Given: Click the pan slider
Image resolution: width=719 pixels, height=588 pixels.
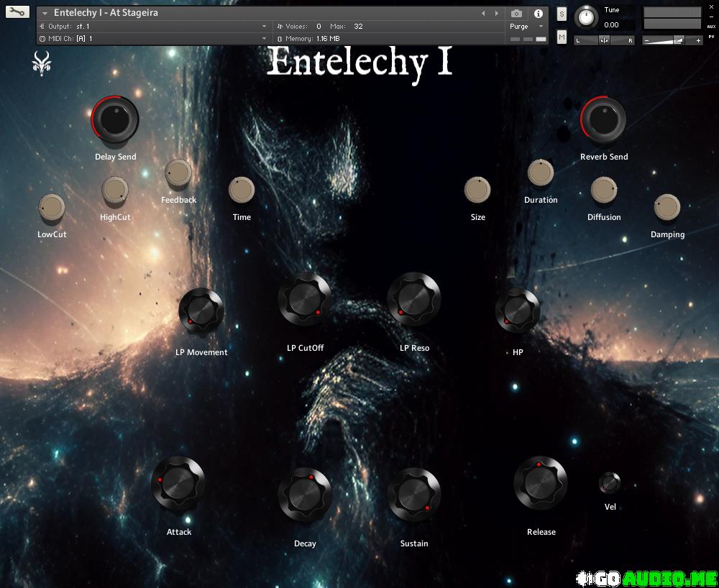Looking at the screenshot, I should pos(605,40).
